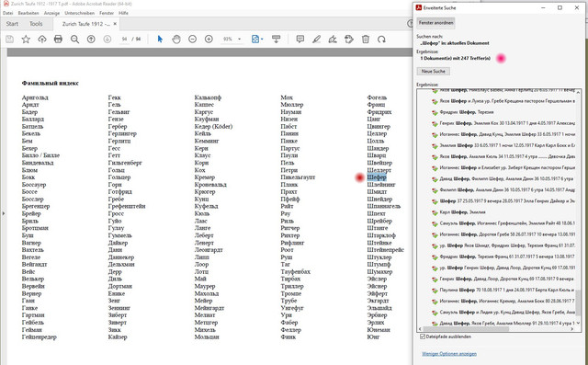Click results list scroll-down arrow
This screenshot has width=588, height=365.
578,323
